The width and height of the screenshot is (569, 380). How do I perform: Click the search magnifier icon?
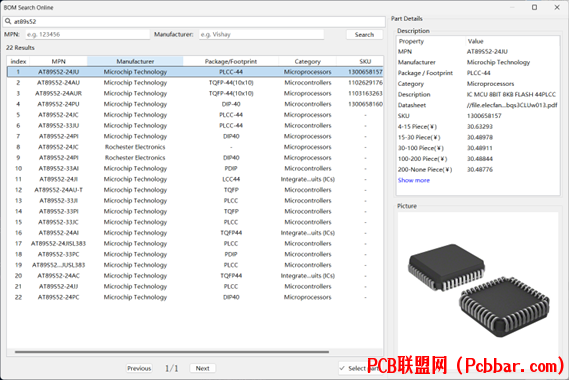pyautogui.click(x=8, y=21)
